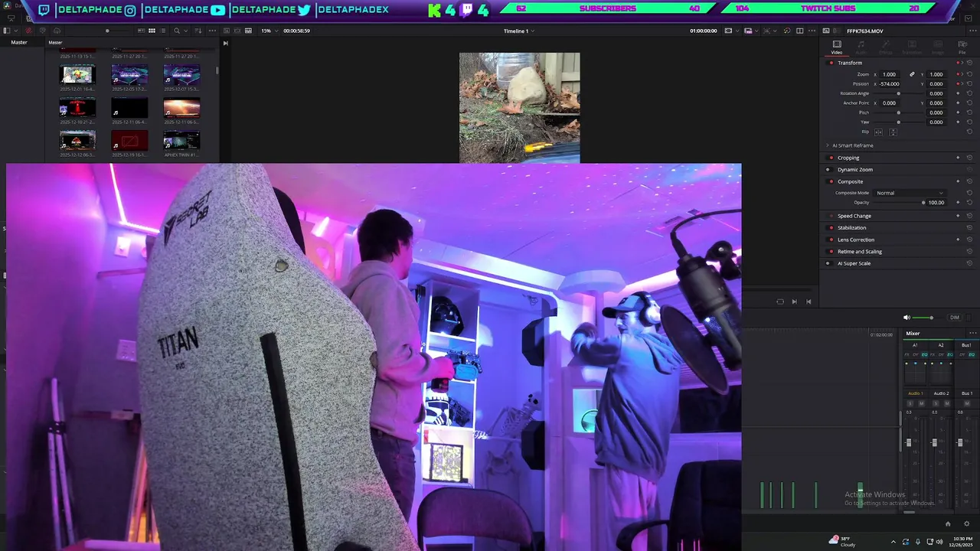This screenshot has width=980, height=551.
Task: Mute the Audio 1 mixer channel
Action: pos(922,403)
